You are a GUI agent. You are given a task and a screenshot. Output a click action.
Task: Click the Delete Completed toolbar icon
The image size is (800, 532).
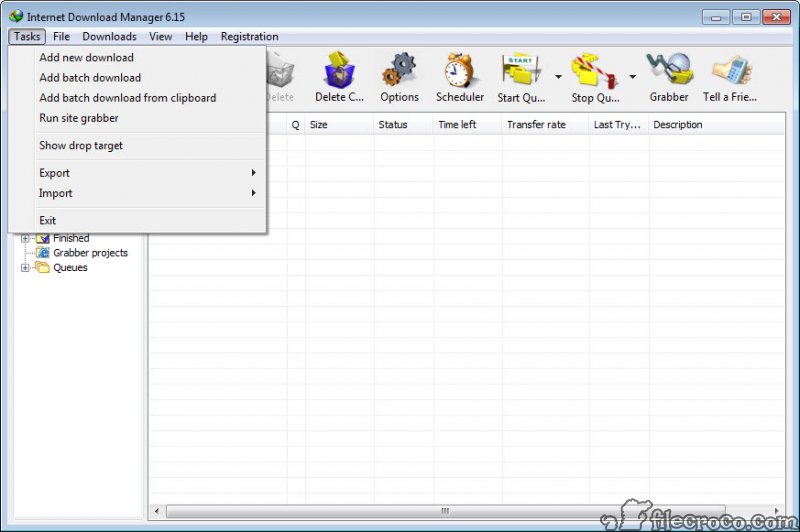339,69
